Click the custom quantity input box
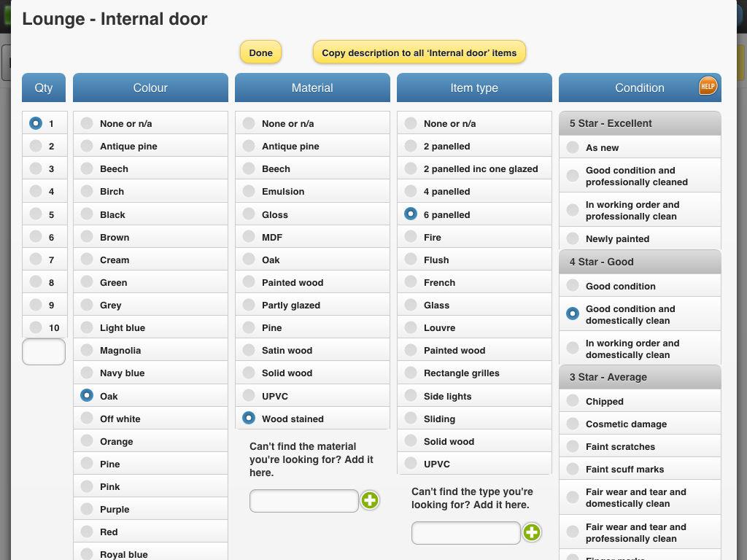This screenshot has height=560, width=747. [44, 351]
